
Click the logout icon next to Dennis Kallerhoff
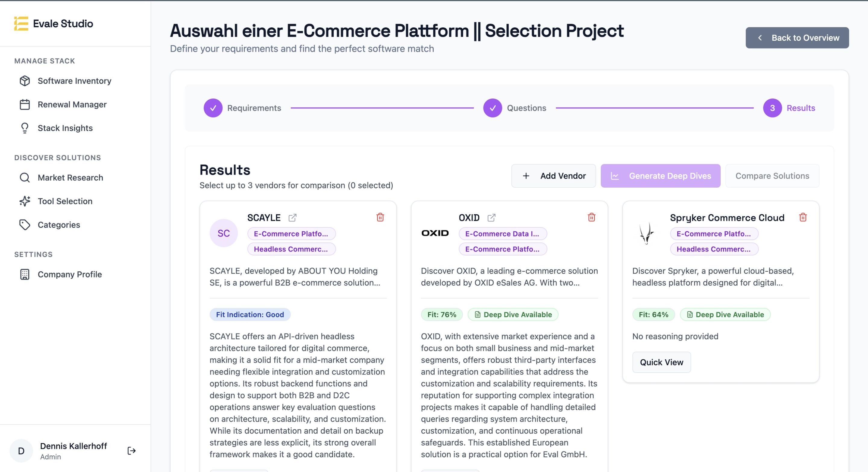(131, 450)
